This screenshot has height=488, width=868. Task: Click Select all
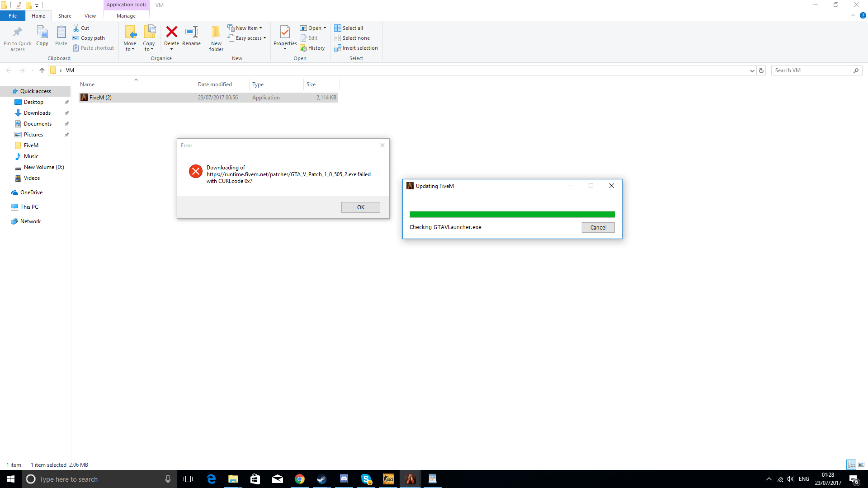[349, 28]
